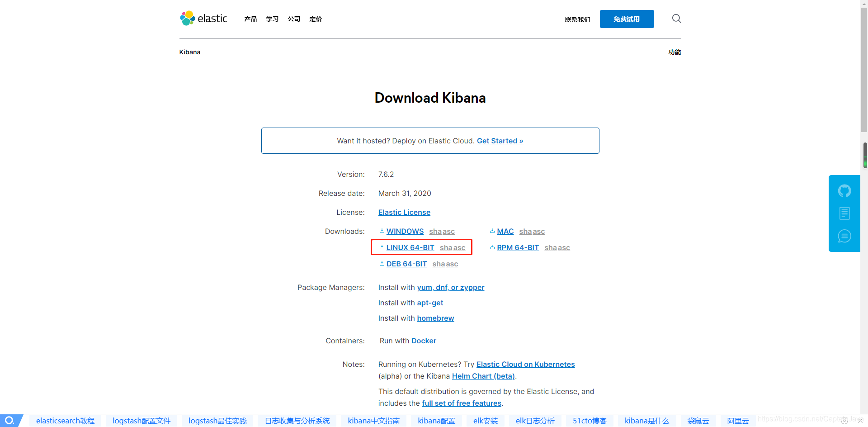The image size is (868, 427).
Task: Open asc link next to DEB 64-BIT
Action: click(452, 264)
